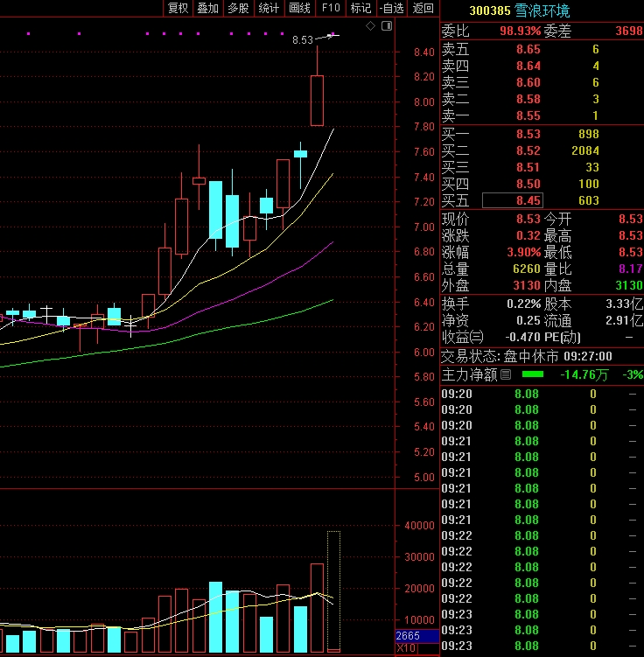This screenshot has width=644, height=657.
Task: Click the 复权 toolbar button
Action: (178, 8)
